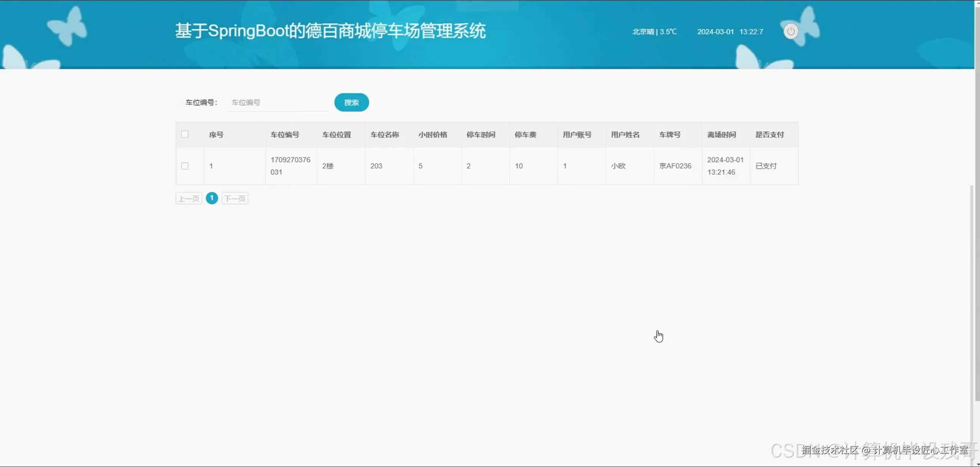Click the power/logout icon at top right

click(x=791, y=31)
